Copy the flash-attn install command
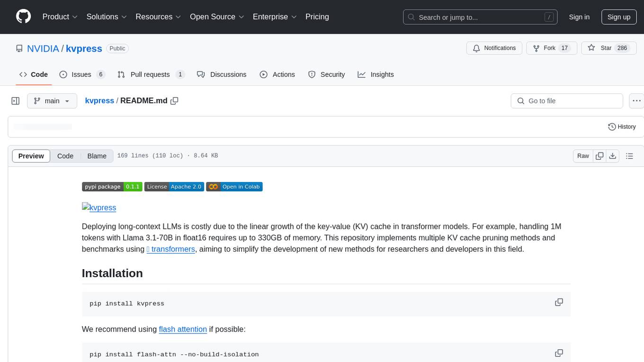644x362 pixels. tap(559, 353)
